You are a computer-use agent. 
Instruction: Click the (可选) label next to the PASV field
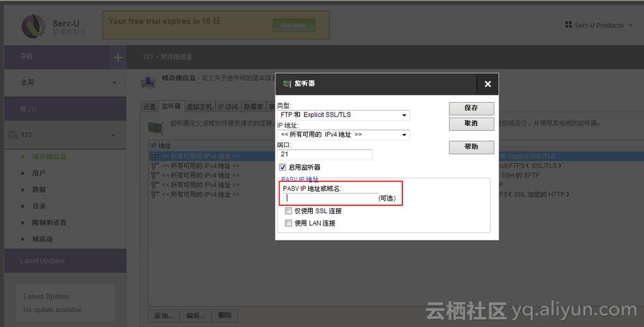click(x=387, y=198)
